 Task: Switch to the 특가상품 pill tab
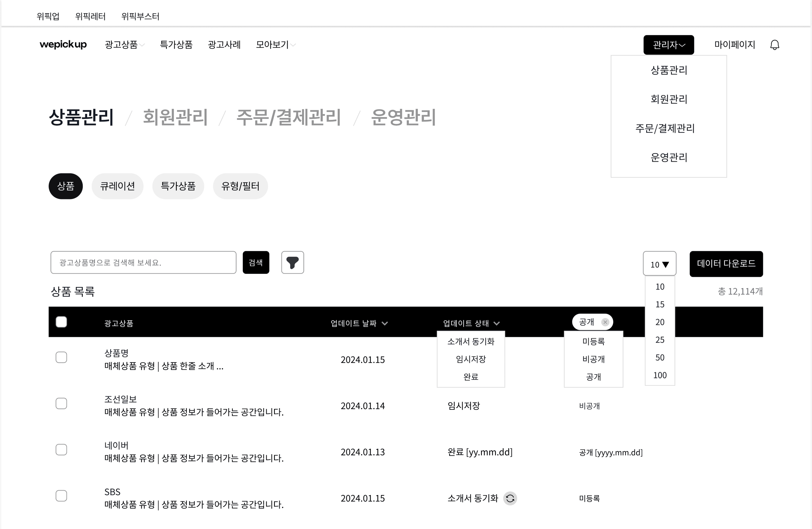178,186
